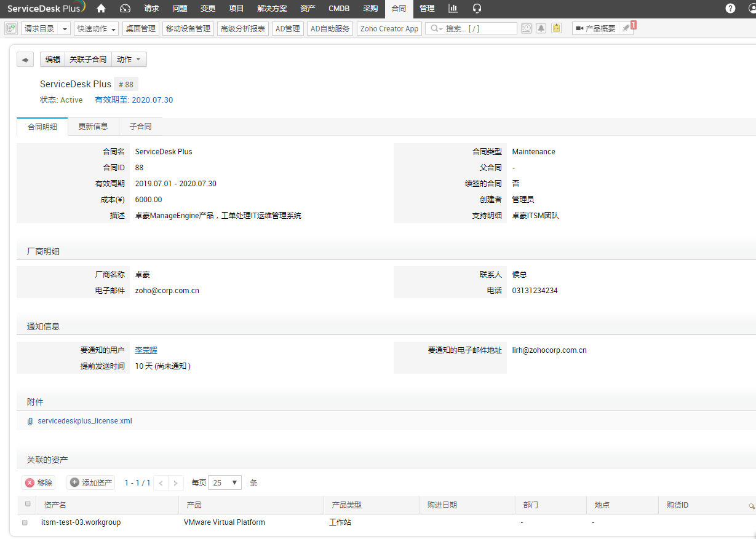The image size is (756, 539).
Task: Open the yellow notes clipboard icon
Action: point(556,28)
